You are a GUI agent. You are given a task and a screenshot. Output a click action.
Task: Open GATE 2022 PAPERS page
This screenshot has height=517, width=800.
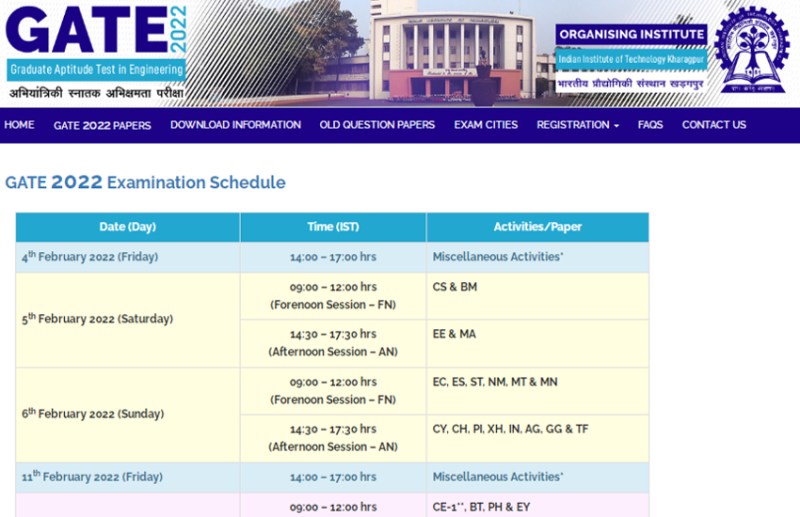[102, 125]
